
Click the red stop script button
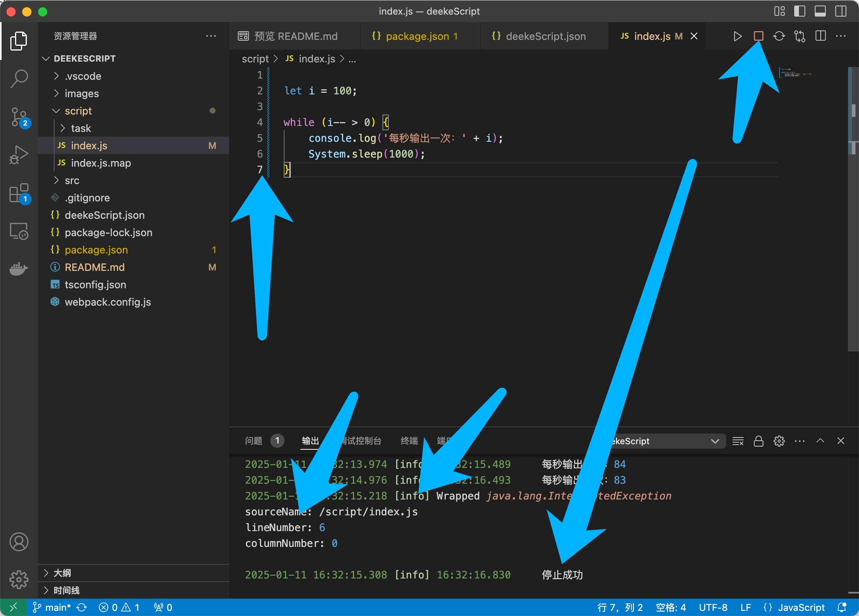(x=758, y=36)
